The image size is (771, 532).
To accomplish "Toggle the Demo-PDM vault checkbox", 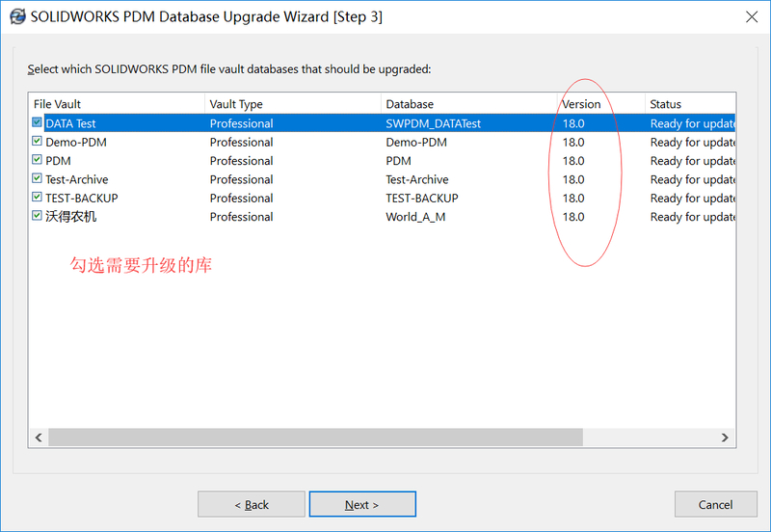I will pyautogui.click(x=37, y=141).
